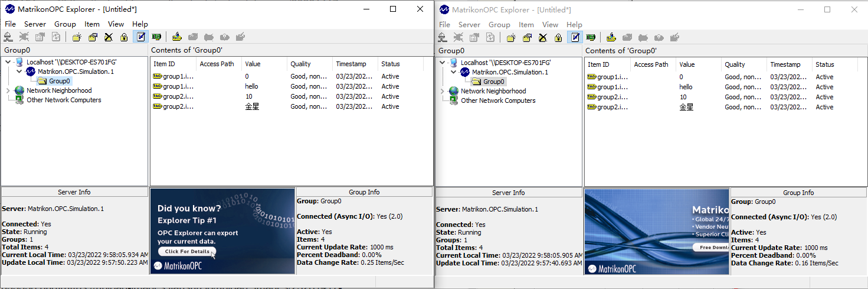Click MatrikonOPC logo on left window banner

[x=178, y=266]
